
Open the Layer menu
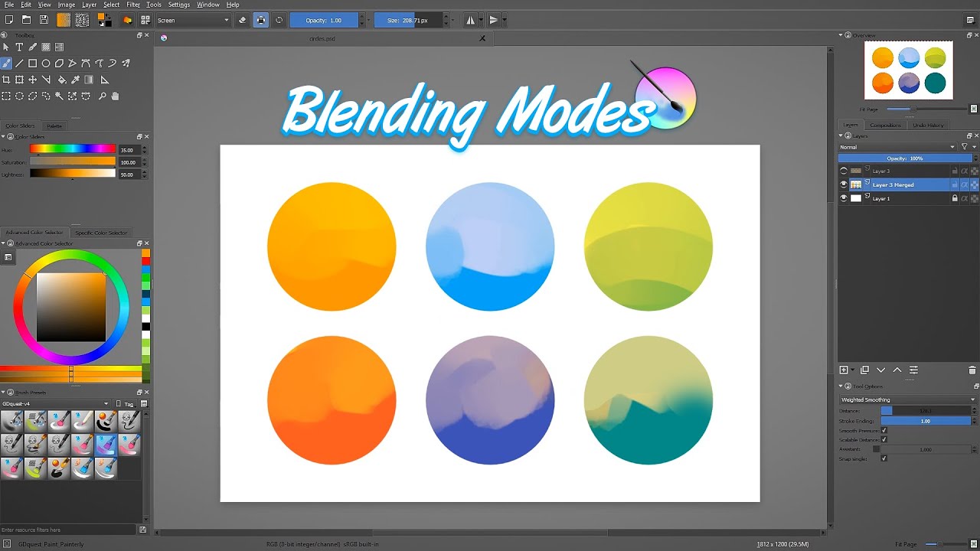pyautogui.click(x=90, y=5)
